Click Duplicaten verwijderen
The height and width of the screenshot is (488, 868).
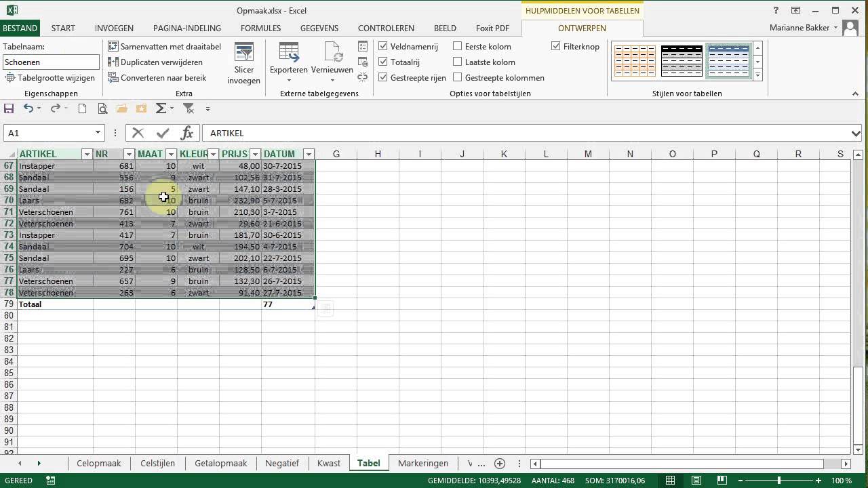(155, 62)
